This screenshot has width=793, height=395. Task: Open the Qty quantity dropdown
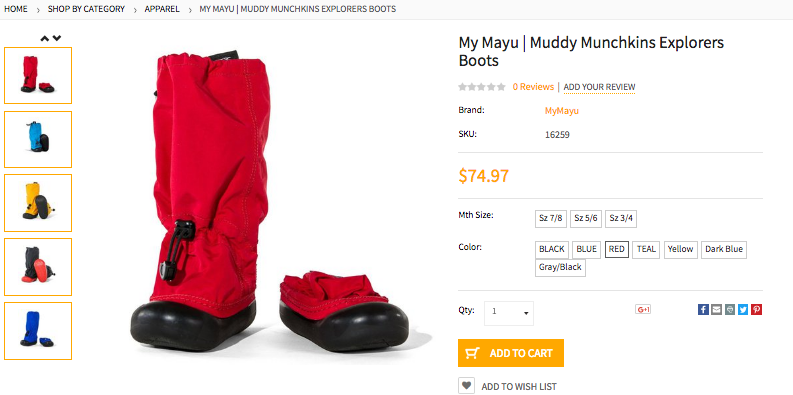(508, 313)
